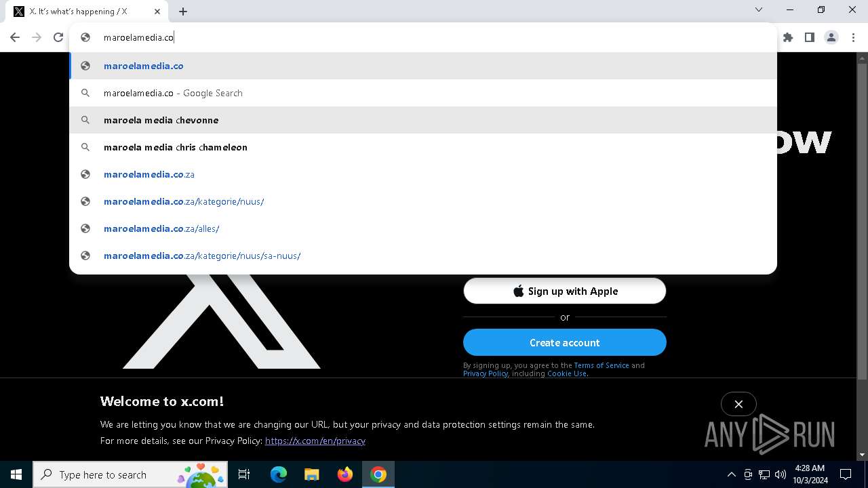Open the x.com/en/privacy link
This screenshot has height=488, width=868.
[315, 441]
